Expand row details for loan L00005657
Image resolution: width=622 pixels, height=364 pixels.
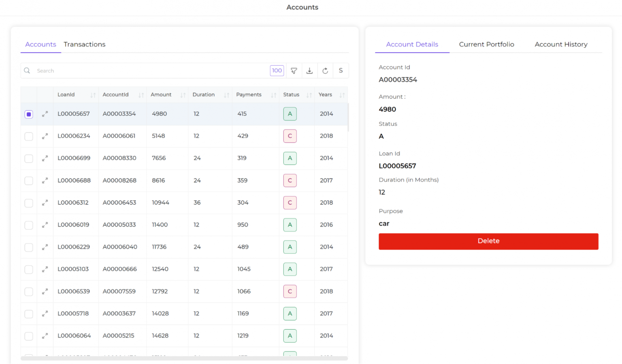point(45,114)
